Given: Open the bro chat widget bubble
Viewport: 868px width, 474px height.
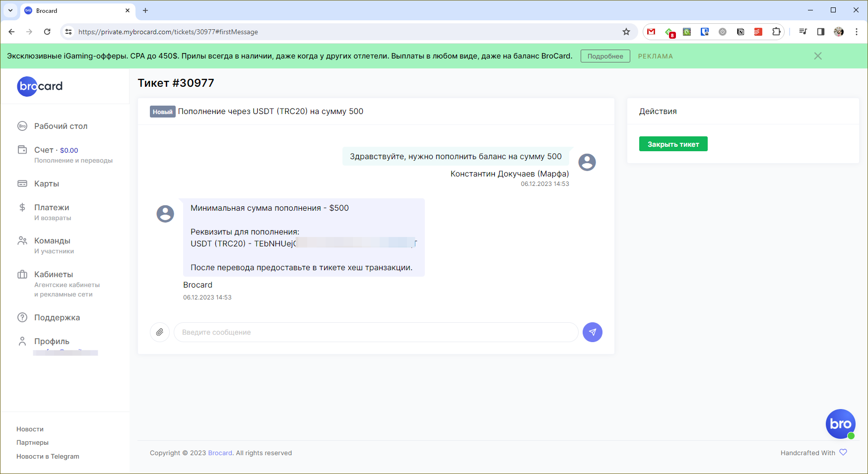Looking at the screenshot, I should pyautogui.click(x=841, y=424).
